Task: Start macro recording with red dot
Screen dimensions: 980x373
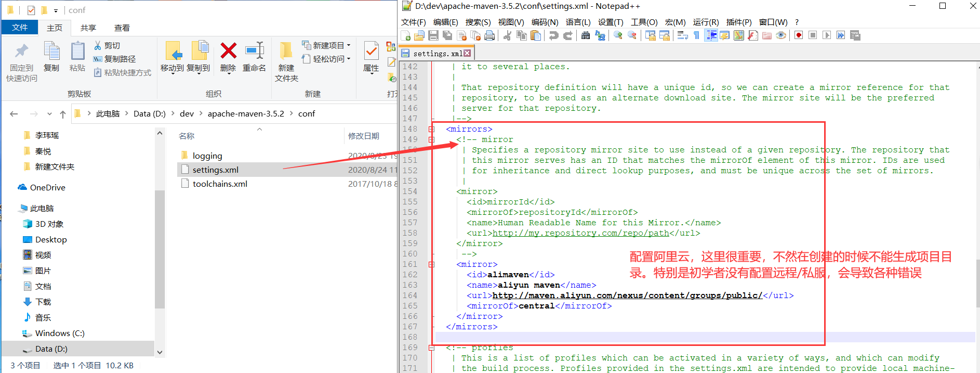Action: [x=799, y=35]
